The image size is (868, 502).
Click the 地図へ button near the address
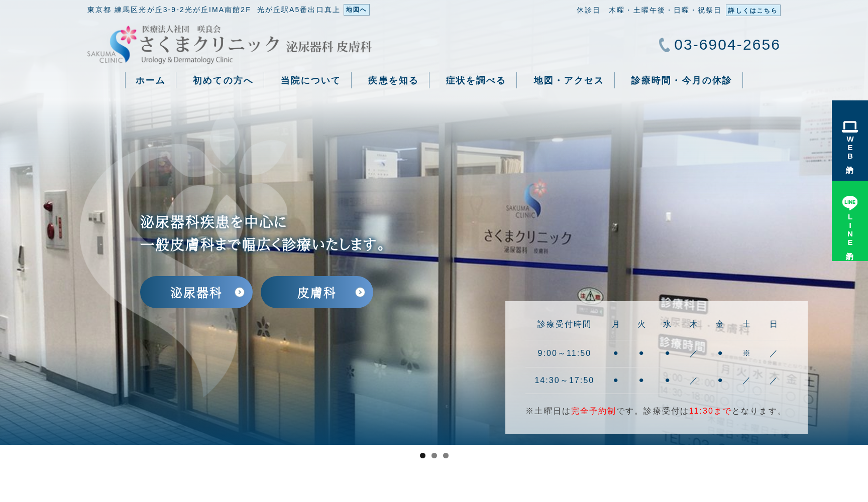pos(356,10)
